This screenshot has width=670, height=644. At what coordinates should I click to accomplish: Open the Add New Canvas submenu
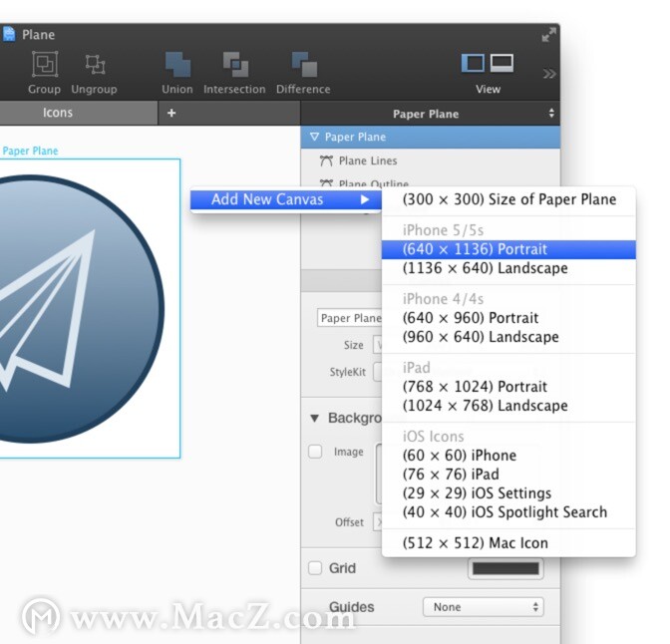pos(286,199)
